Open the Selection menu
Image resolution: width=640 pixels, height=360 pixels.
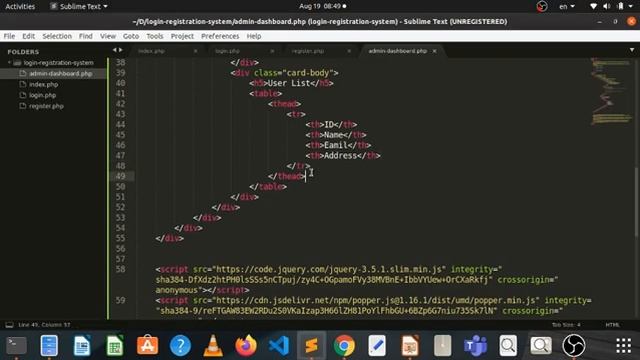coord(57,36)
